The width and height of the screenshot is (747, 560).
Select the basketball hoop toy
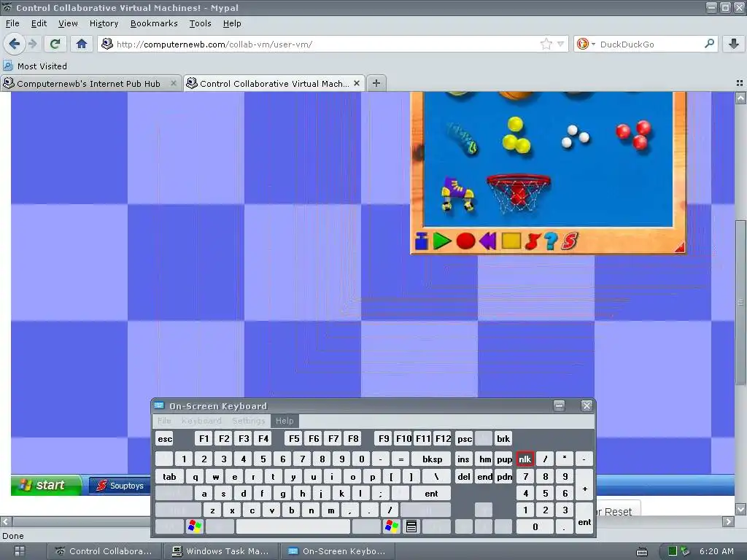coord(519,192)
